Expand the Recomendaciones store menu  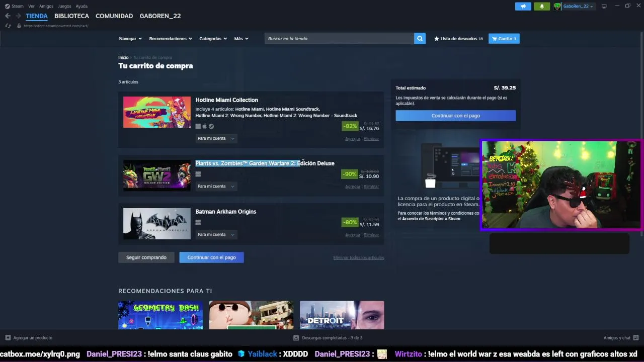coord(171,39)
